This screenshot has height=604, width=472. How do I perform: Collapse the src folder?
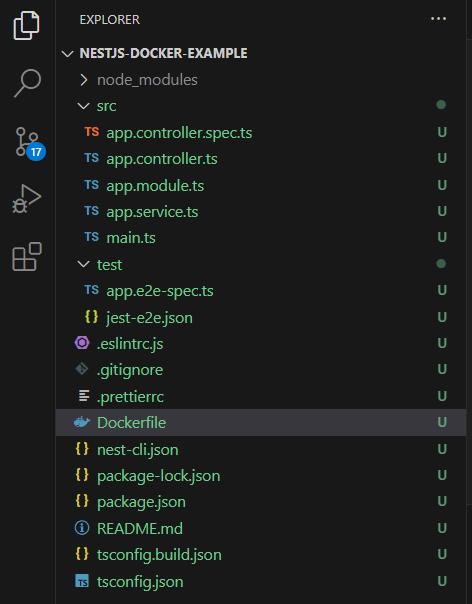(261, 106)
